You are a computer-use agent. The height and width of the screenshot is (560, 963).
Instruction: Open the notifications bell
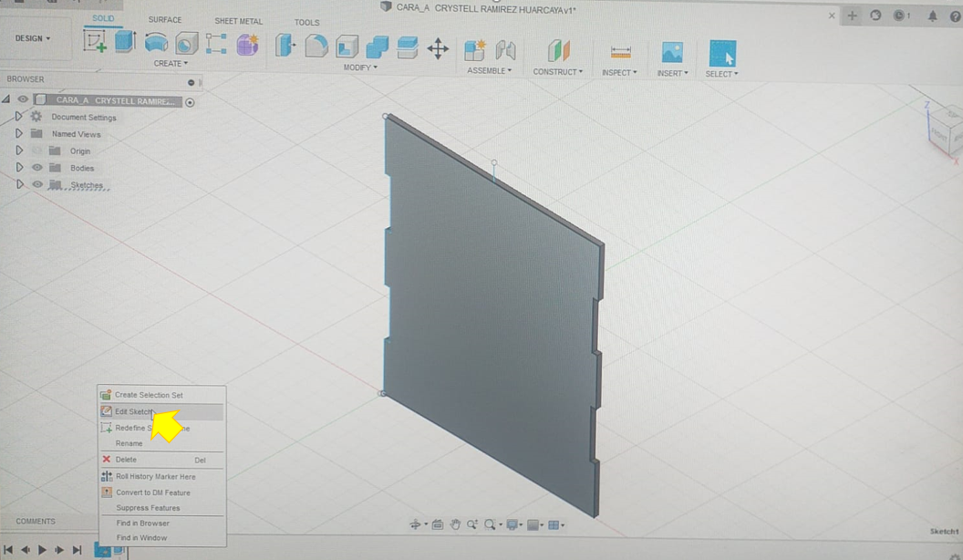(932, 16)
